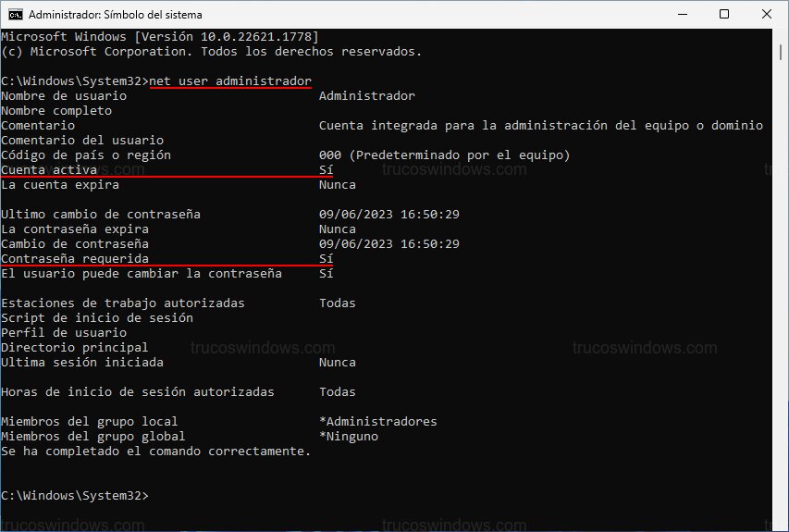The height and width of the screenshot is (532, 789).
Task: Click 'Nunca' beside La contraseña expira
Action: click(x=337, y=229)
